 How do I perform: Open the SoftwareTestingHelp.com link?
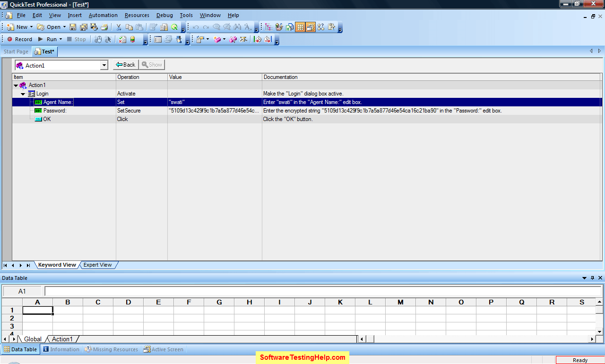tap(302, 358)
